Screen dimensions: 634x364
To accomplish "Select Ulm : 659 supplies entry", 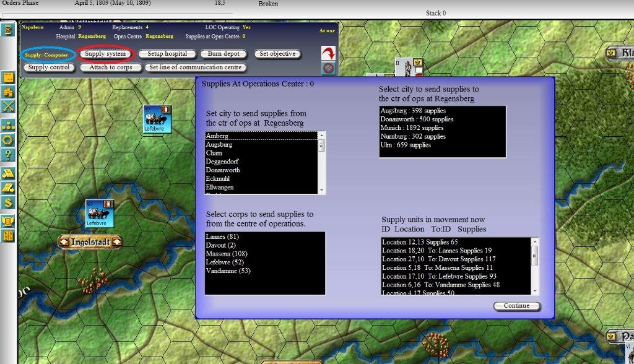I will 442,145.
